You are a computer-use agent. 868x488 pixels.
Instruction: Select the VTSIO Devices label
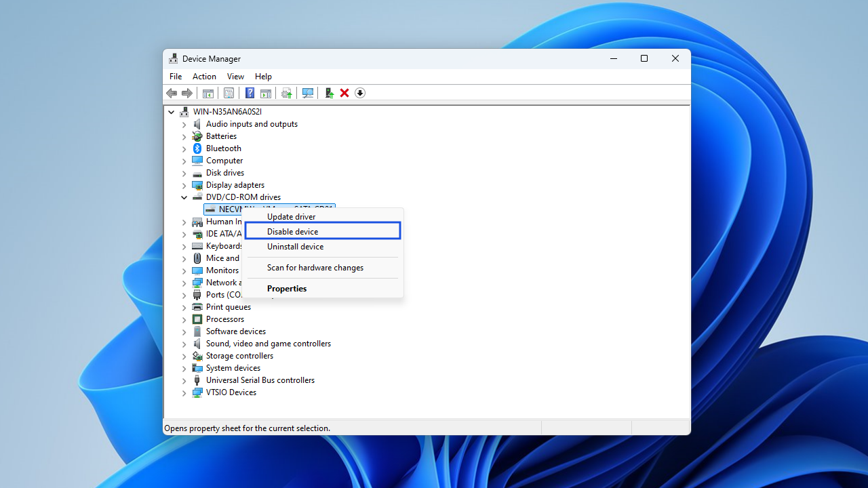231,392
